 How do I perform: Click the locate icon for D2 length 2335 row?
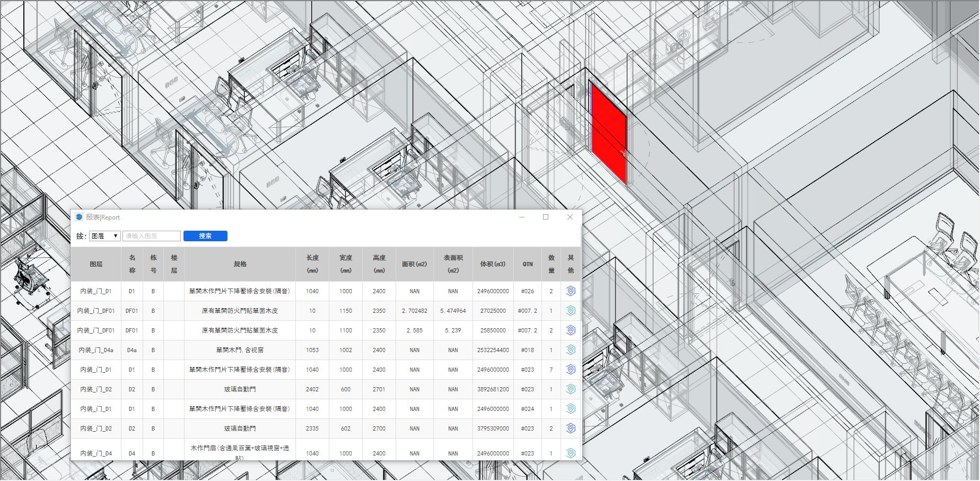571,428
